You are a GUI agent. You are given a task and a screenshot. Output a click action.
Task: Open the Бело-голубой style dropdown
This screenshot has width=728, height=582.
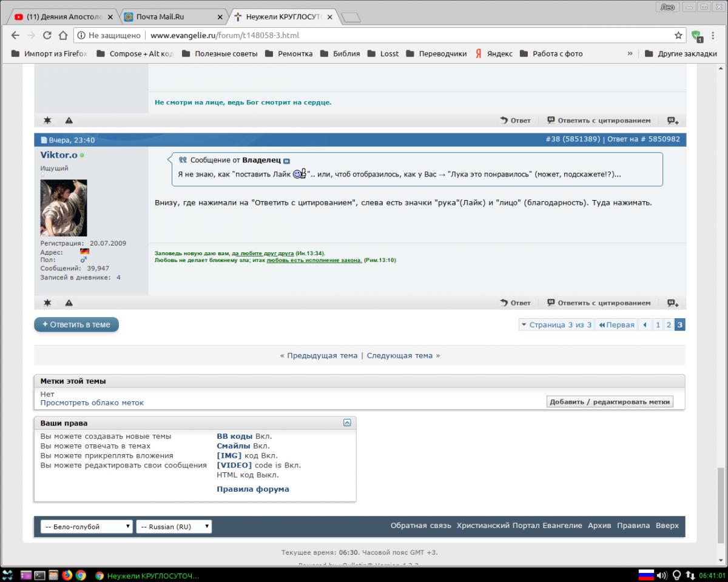(86, 527)
